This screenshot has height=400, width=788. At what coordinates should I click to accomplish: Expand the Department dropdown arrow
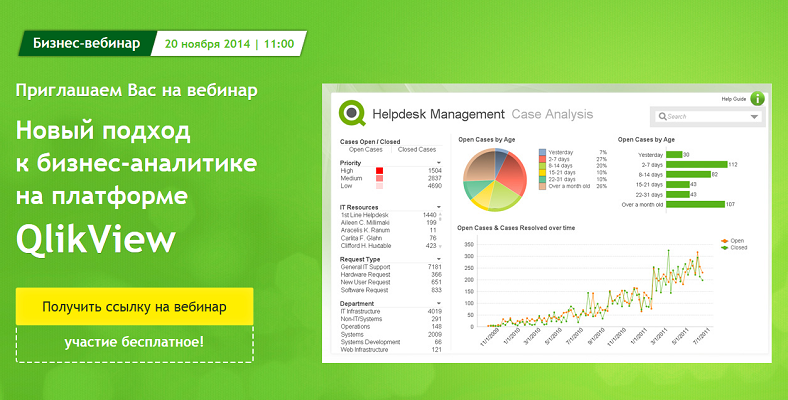439,304
